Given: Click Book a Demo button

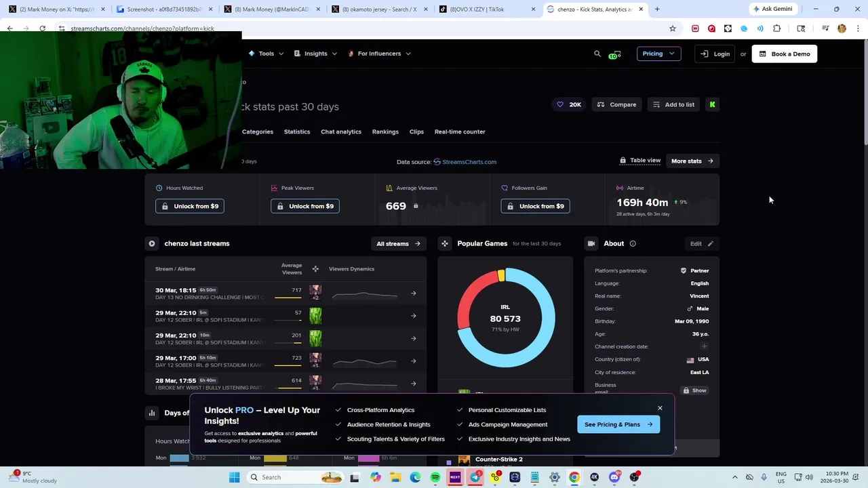Looking at the screenshot, I should click(x=785, y=54).
